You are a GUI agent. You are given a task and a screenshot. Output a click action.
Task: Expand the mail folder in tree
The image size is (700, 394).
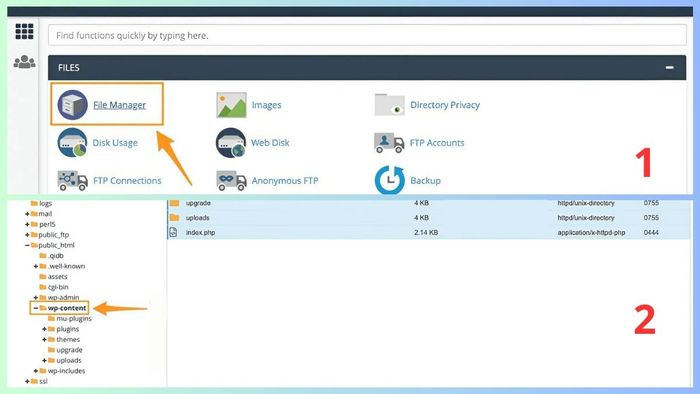[27, 214]
